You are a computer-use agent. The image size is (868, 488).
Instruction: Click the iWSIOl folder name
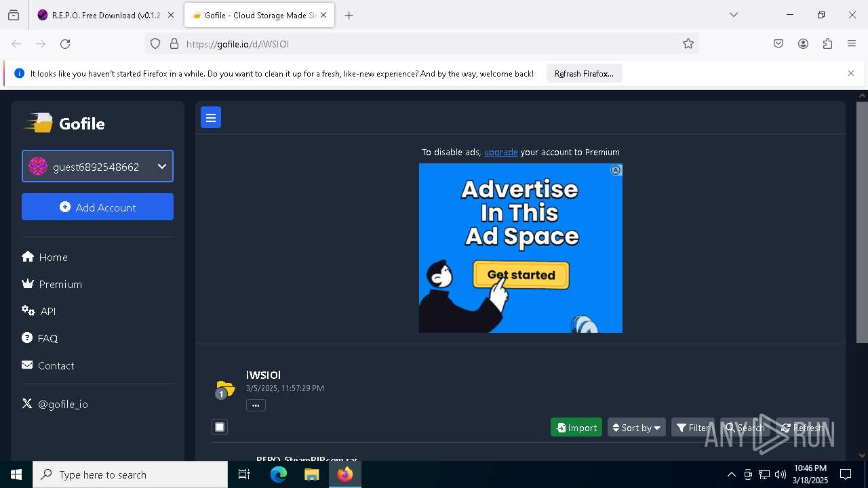(x=263, y=375)
